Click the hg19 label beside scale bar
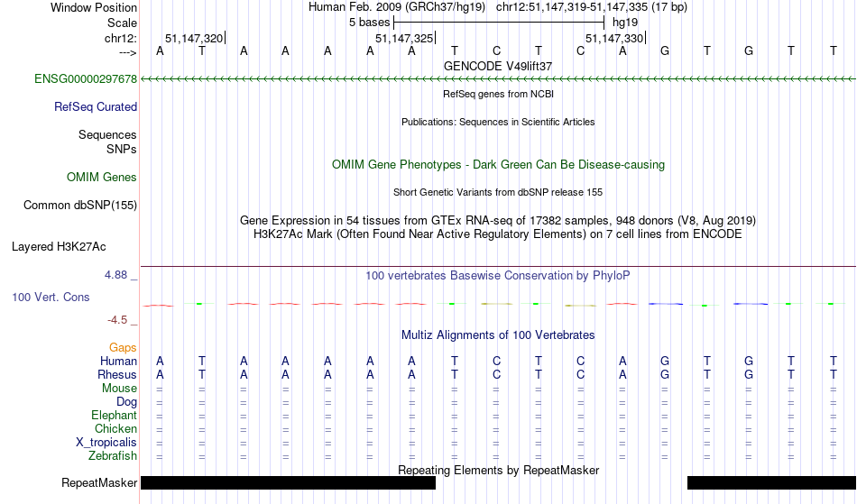Screen dimensions: 857x504 (625, 23)
